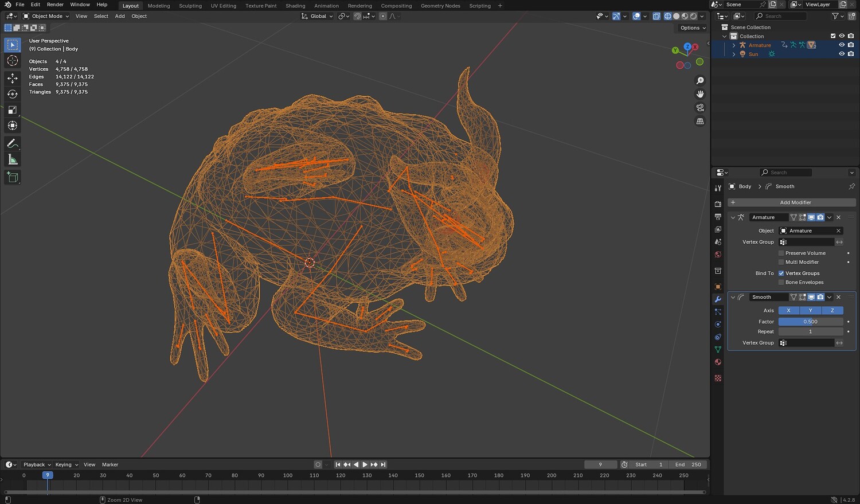Enable the Preserve Volume checkbox
The height and width of the screenshot is (504, 860).
[781, 253]
